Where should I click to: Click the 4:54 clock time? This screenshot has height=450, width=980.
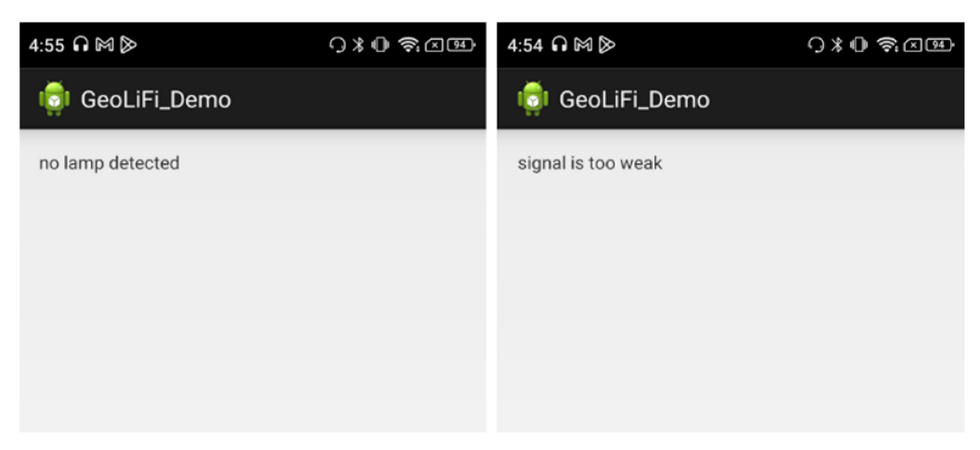pyautogui.click(x=525, y=45)
